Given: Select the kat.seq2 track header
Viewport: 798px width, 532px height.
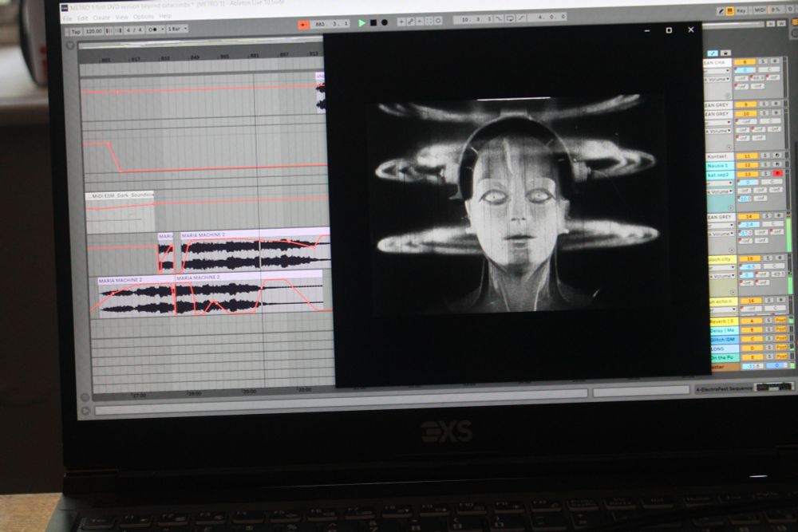Looking at the screenshot, I should coord(720,175).
